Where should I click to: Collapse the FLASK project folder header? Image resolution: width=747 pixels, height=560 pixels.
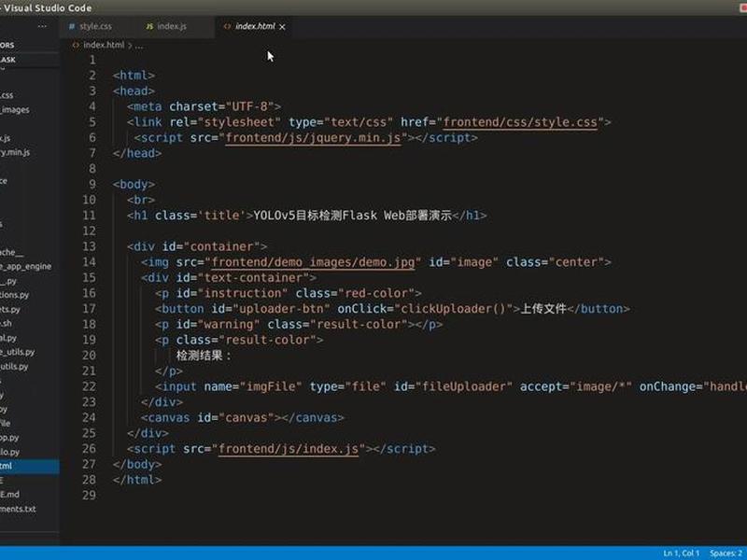[7, 60]
